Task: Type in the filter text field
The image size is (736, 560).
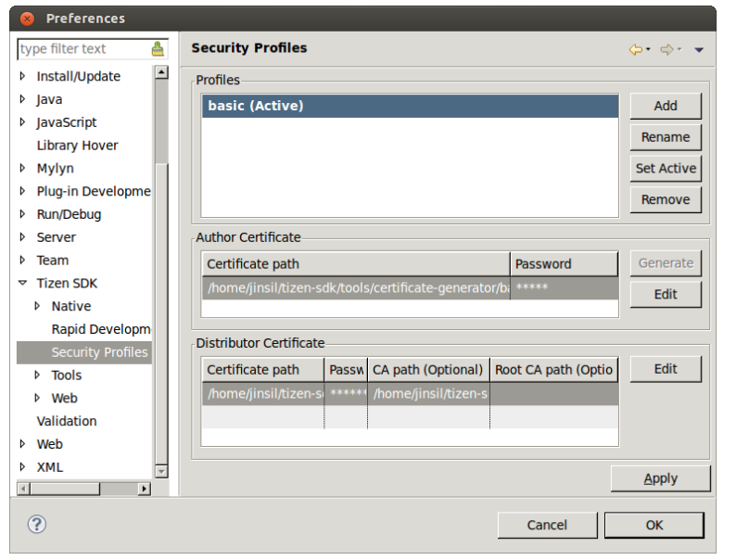Action: [82, 49]
